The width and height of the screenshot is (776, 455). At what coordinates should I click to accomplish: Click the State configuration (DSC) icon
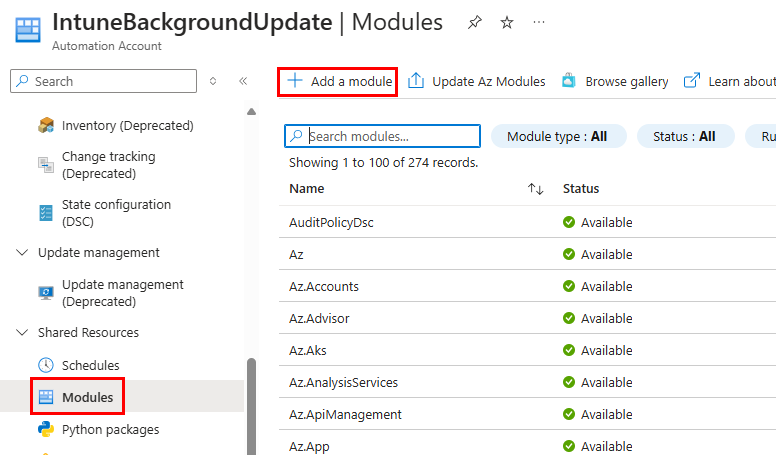coord(46,213)
